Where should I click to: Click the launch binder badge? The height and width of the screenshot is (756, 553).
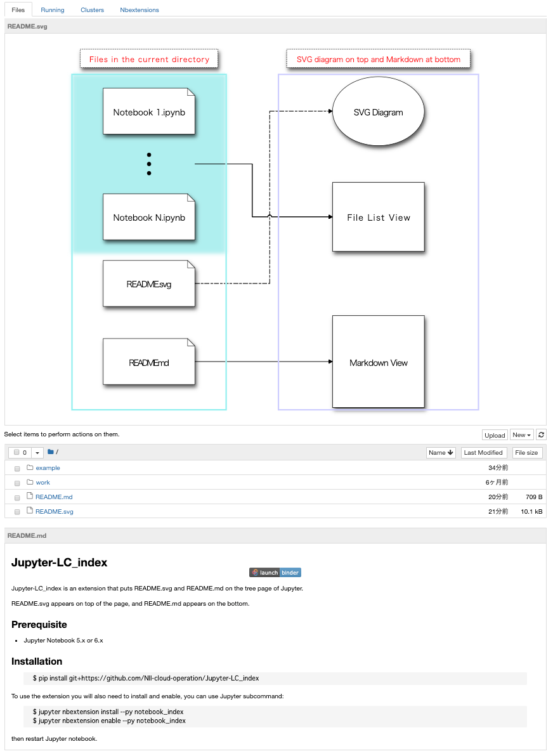(x=275, y=573)
